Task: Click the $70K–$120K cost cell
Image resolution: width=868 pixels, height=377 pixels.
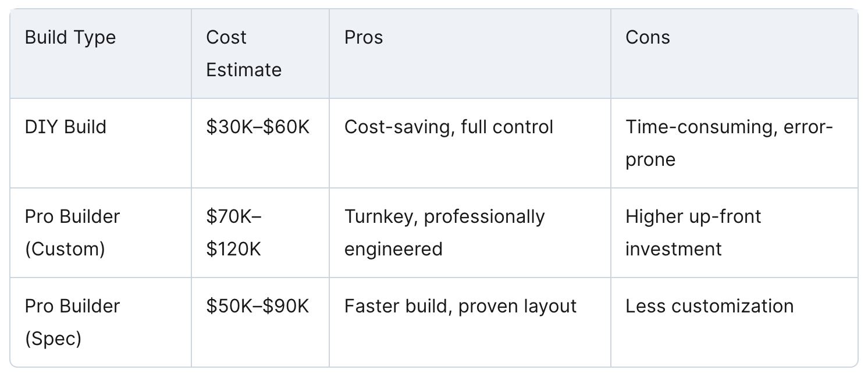Action: tap(234, 233)
